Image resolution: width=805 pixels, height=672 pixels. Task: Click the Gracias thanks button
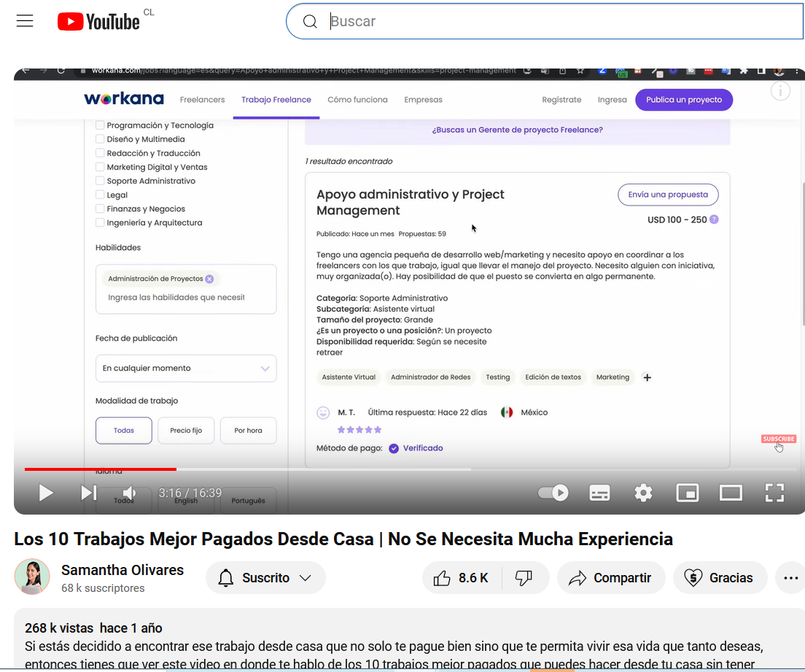tap(720, 577)
